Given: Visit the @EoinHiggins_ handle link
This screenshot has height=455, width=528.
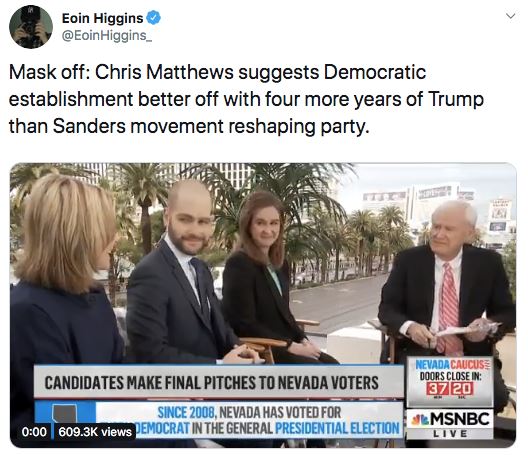Looking at the screenshot, I should [107, 35].
